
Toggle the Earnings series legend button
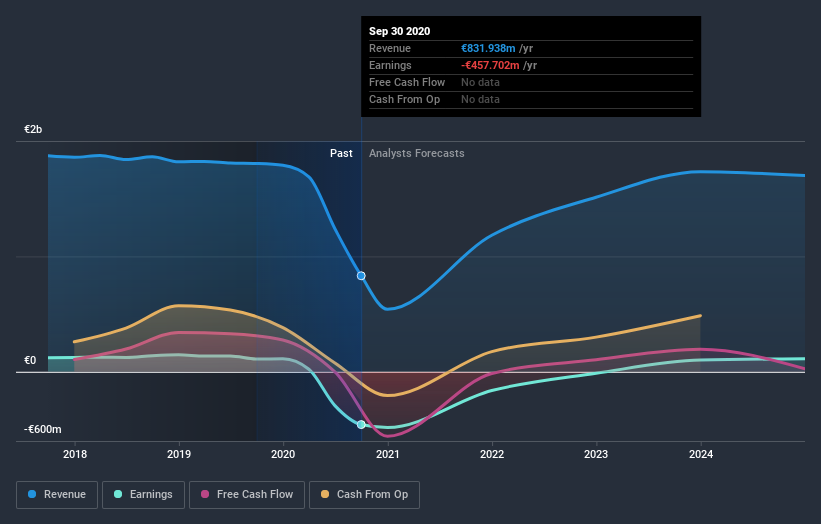[143, 495]
